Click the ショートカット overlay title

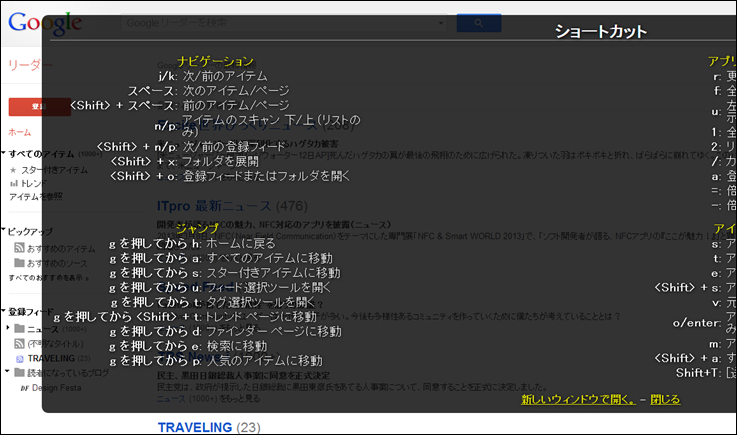[601, 32]
